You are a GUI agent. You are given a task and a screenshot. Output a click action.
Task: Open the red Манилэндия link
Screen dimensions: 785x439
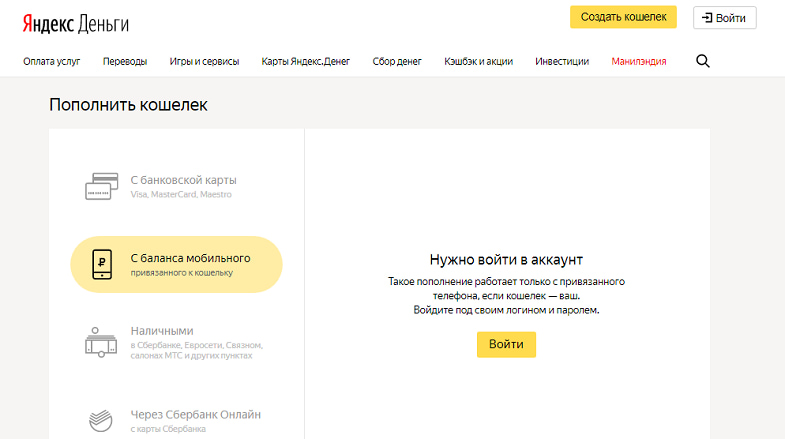click(x=639, y=62)
